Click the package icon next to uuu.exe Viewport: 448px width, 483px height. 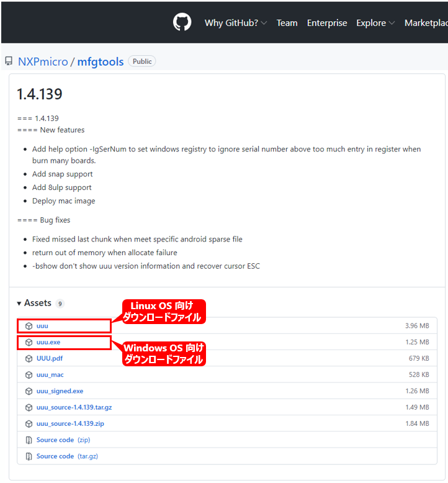(x=29, y=342)
